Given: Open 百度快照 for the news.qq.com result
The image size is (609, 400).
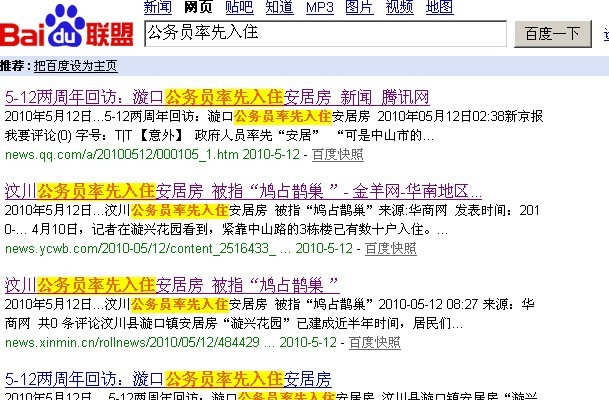Looking at the screenshot, I should (x=338, y=154).
